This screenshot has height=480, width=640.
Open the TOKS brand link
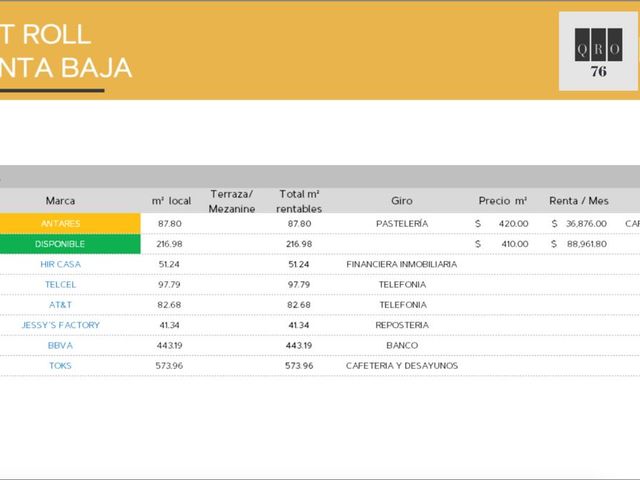[x=60, y=366]
